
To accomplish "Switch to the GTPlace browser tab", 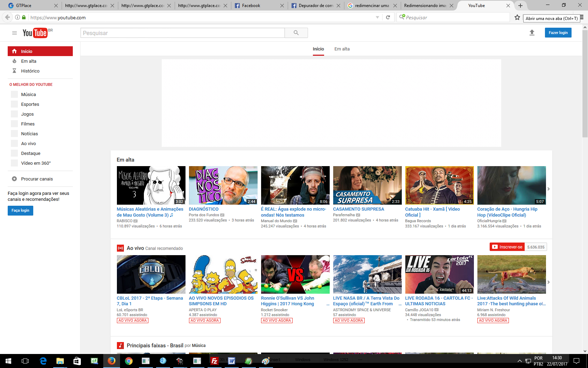I will click(33, 6).
